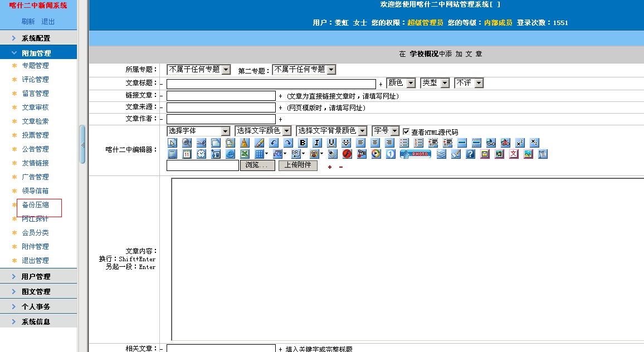Click the redo arrow icon
The width and height of the screenshot is (644, 352).
pyautogui.click(x=289, y=143)
